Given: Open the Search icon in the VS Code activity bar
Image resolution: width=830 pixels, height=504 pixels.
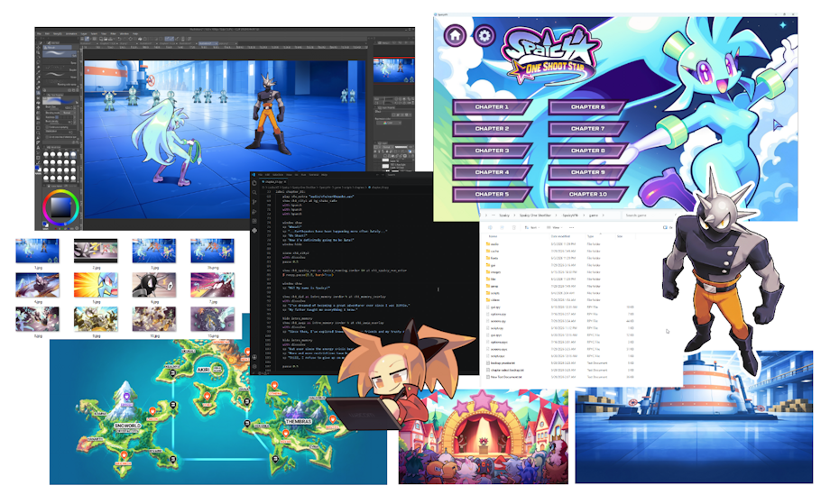Looking at the screenshot, I should coord(254,193).
